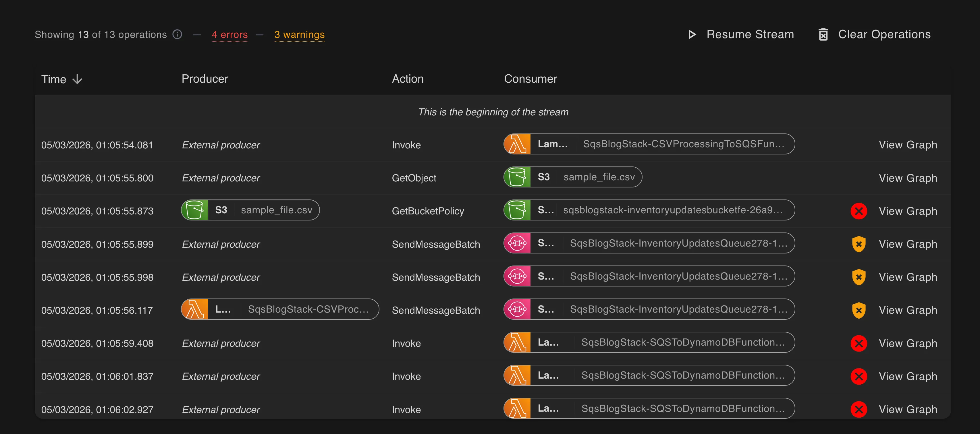Click SQS icon in 01:05:55.998 row

tap(517, 276)
